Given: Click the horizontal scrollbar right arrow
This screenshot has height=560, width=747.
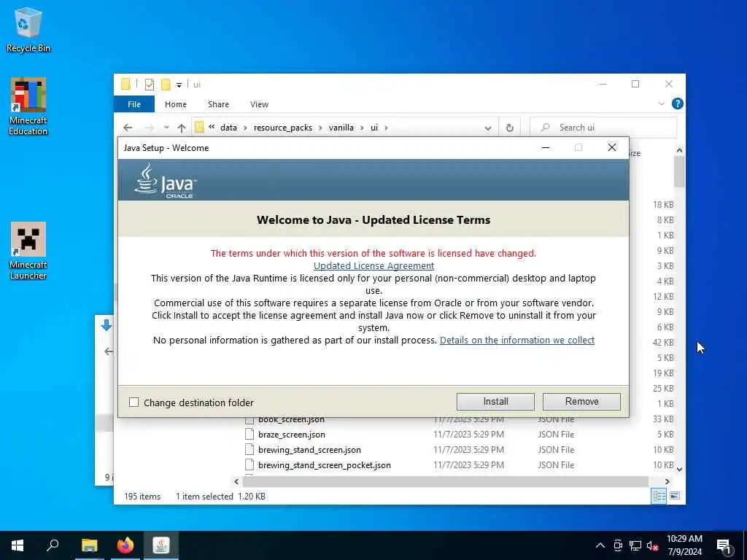Looking at the screenshot, I should click(x=667, y=481).
